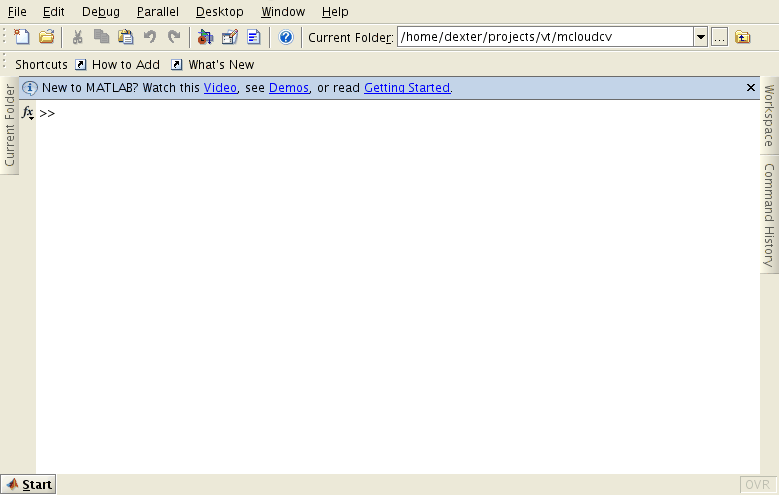
Task: Click the Demos link
Action: pos(289,88)
